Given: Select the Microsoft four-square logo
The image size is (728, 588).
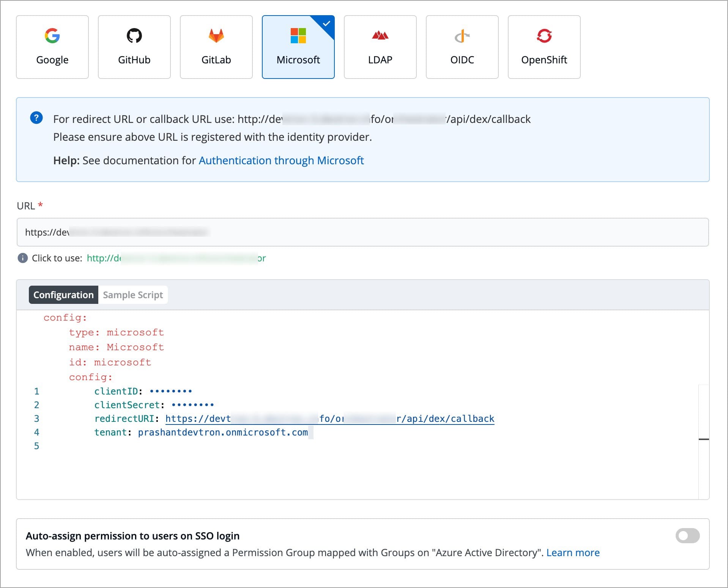Looking at the screenshot, I should tap(298, 36).
